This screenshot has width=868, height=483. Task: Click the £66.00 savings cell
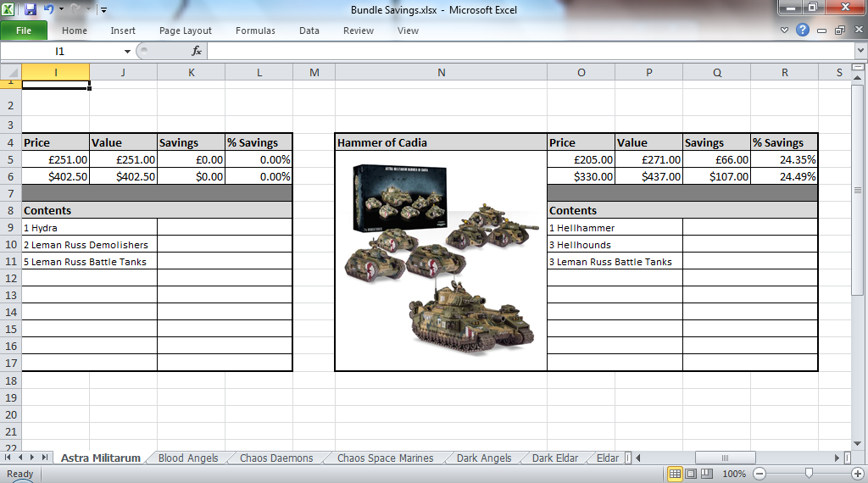(716, 159)
